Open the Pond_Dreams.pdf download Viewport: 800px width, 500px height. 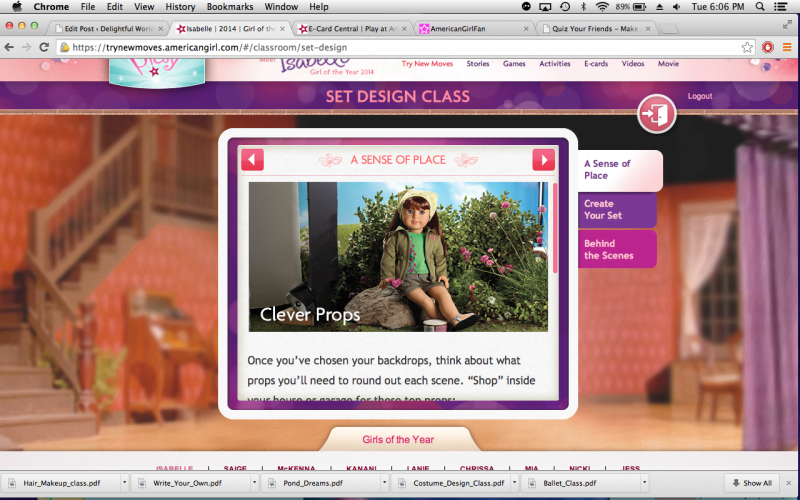(321, 483)
